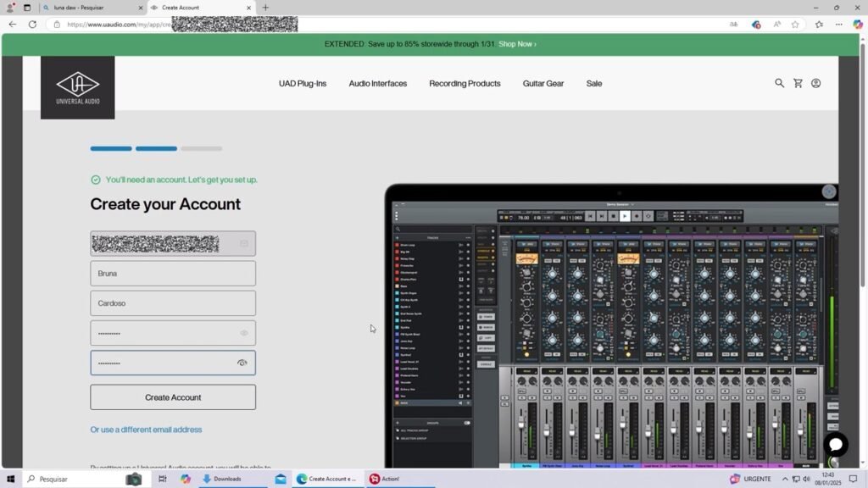Open the volume icon in system tray
This screenshot has height=488, width=868.
(x=807, y=479)
